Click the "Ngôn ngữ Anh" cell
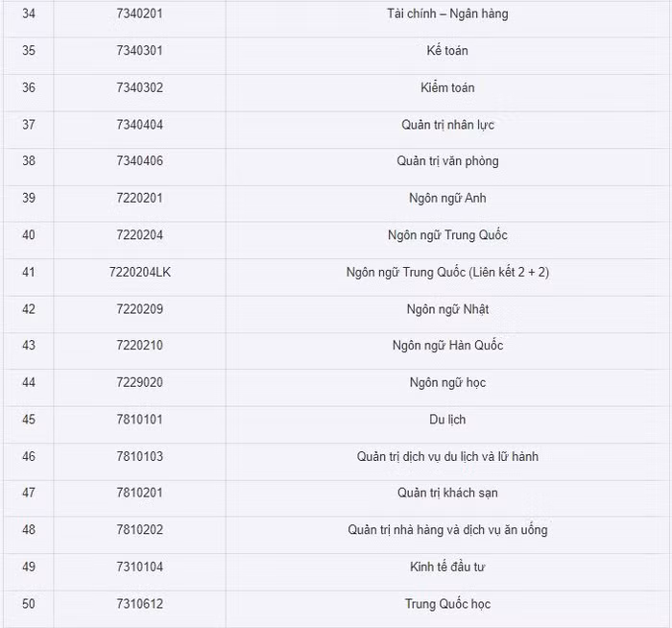This screenshot has height=628, width=672. (x=447, y=198)
